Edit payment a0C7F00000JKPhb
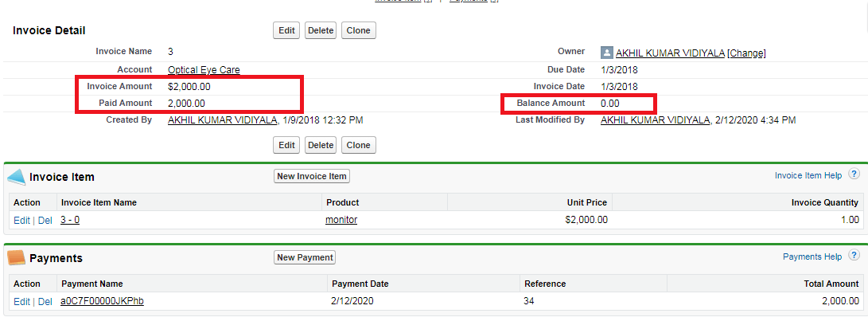Viewport: 868px width, 325px height. tap(21, 302)
